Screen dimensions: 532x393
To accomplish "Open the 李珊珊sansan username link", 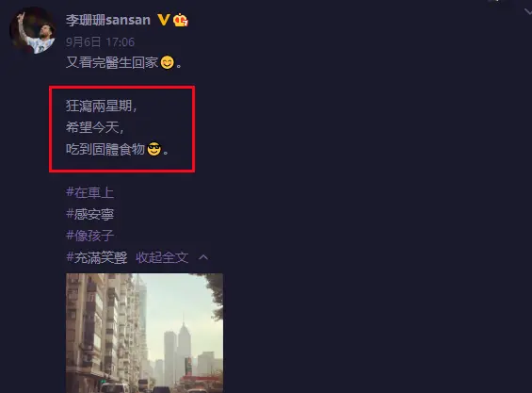I will tap(108, 20).
